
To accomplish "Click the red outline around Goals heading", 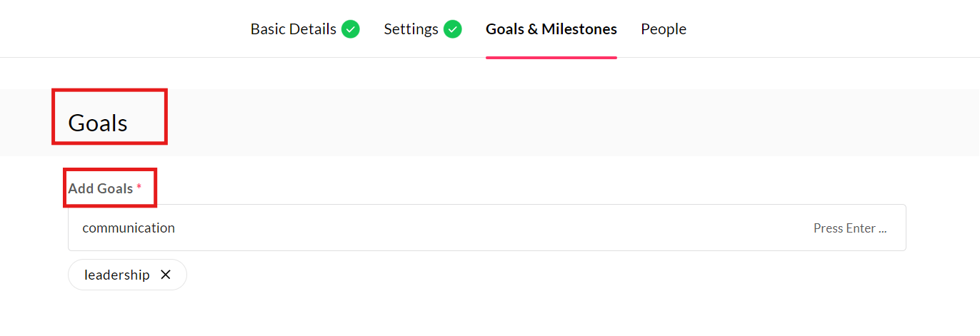I will coord(109,90).
